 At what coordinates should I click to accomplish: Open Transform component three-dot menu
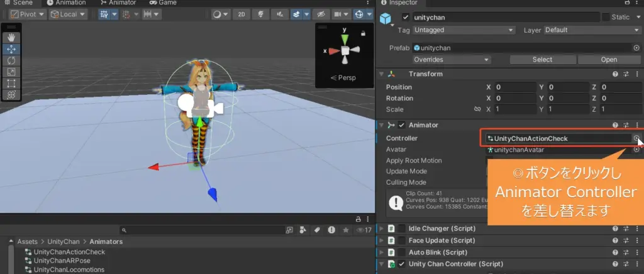pyautogui.click(x=636, y=74)
